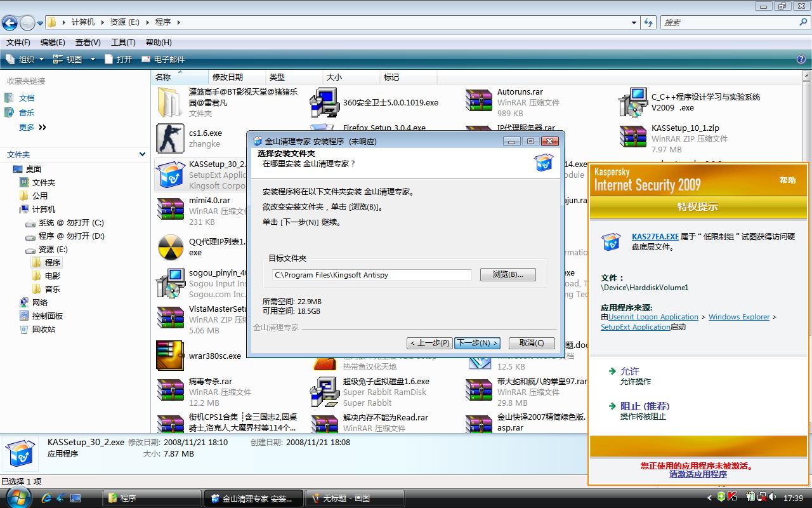This screenshot has width=812, height=508.
Task: Open 回收站 in the folder tree
Action: (44, 330)
